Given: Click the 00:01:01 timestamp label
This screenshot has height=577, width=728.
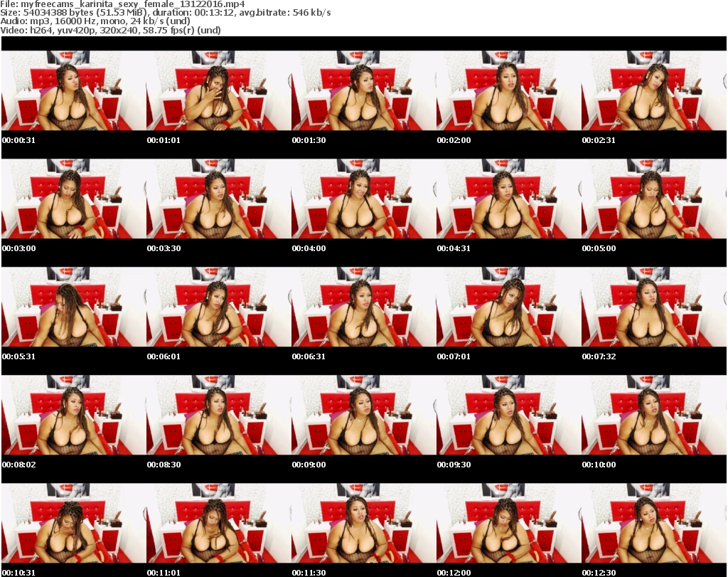Looking at the screenshot, I should 164,140.
